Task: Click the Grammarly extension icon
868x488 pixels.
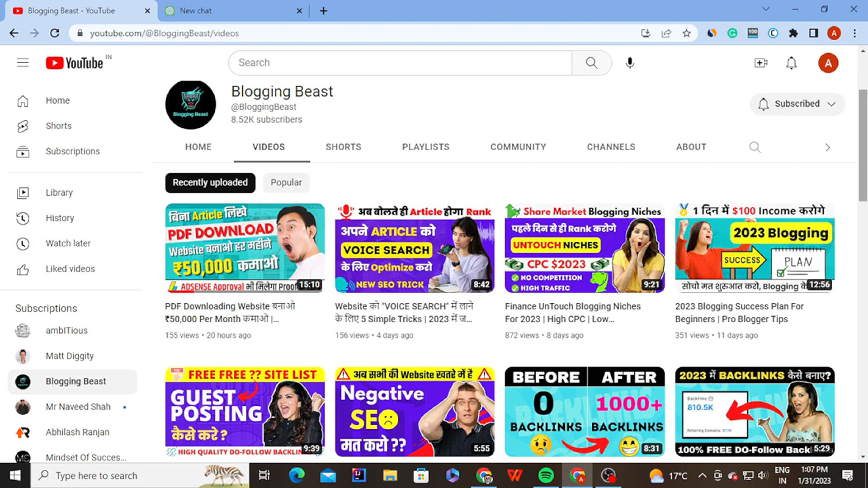Action: click(732, 33)
